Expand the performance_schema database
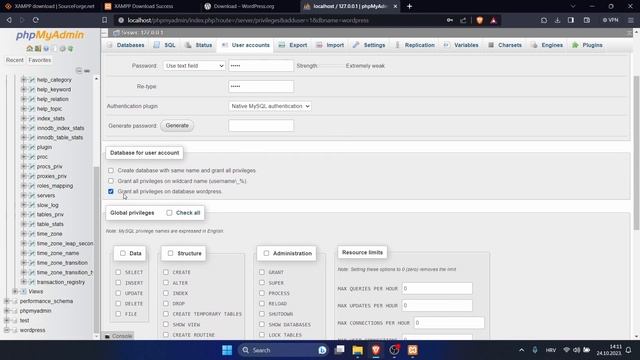 point(7,301)
